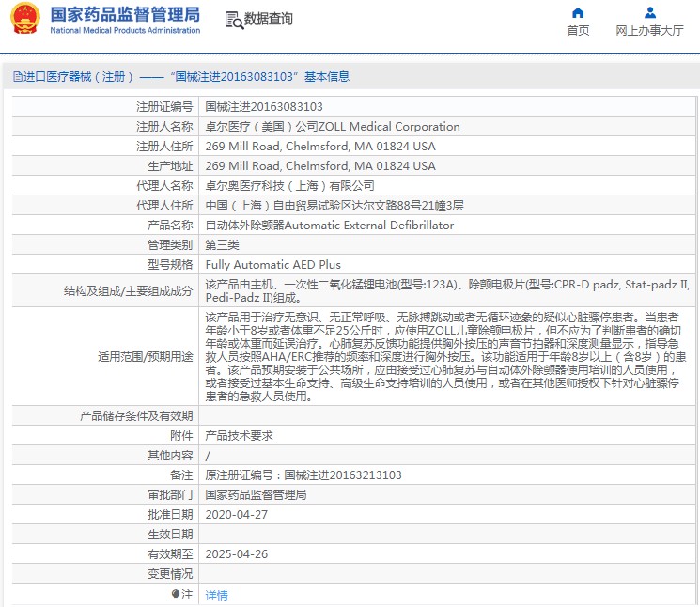The height and width of the screenshot is (607, 700).
Task: Open 网上办事大厅 online service hall
Action: (649, 30)
